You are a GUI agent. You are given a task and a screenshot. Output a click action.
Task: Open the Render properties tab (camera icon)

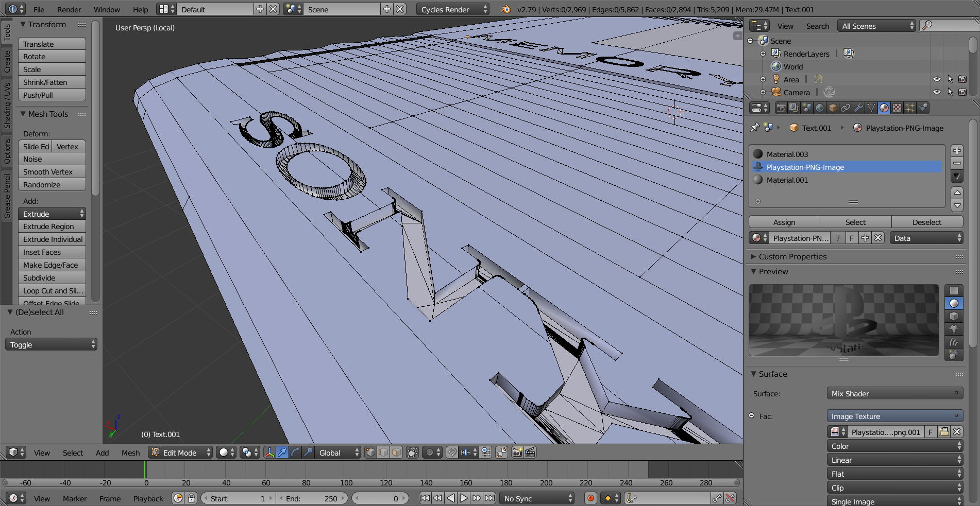781,108
